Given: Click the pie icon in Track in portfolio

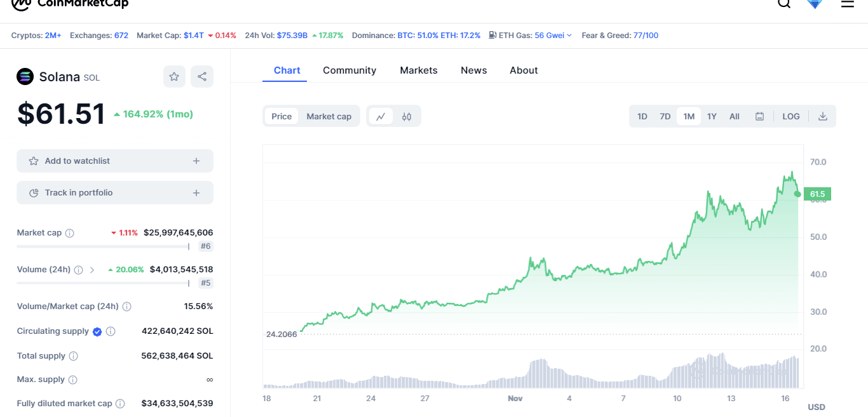Looking at the screenshot, I should point(34,193).
